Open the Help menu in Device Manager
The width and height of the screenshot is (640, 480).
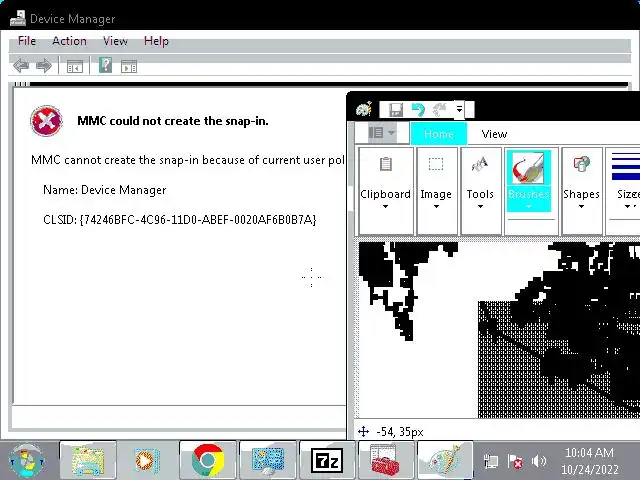pyautogui.click(x=156, y=41)
